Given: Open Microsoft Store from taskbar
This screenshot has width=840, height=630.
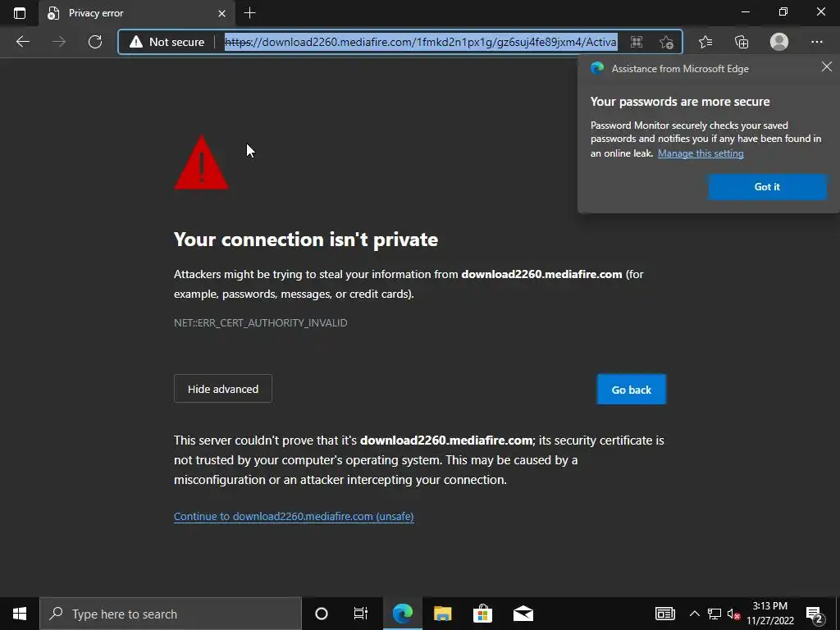Looking at the screenshot, I should [482, 614].
